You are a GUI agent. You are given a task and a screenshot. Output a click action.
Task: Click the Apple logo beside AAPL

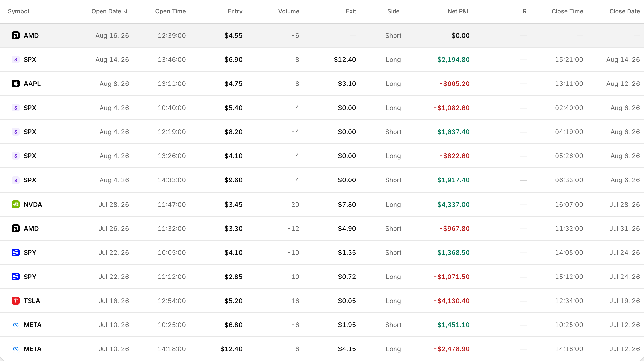coord(16,84)
